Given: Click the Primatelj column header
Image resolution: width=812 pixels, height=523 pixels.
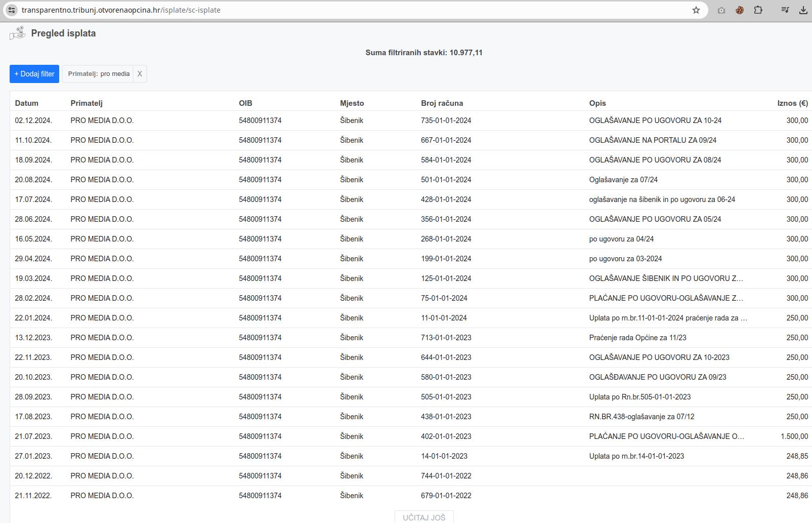Looking at the screenshot, I should click(x=87, y=103).
